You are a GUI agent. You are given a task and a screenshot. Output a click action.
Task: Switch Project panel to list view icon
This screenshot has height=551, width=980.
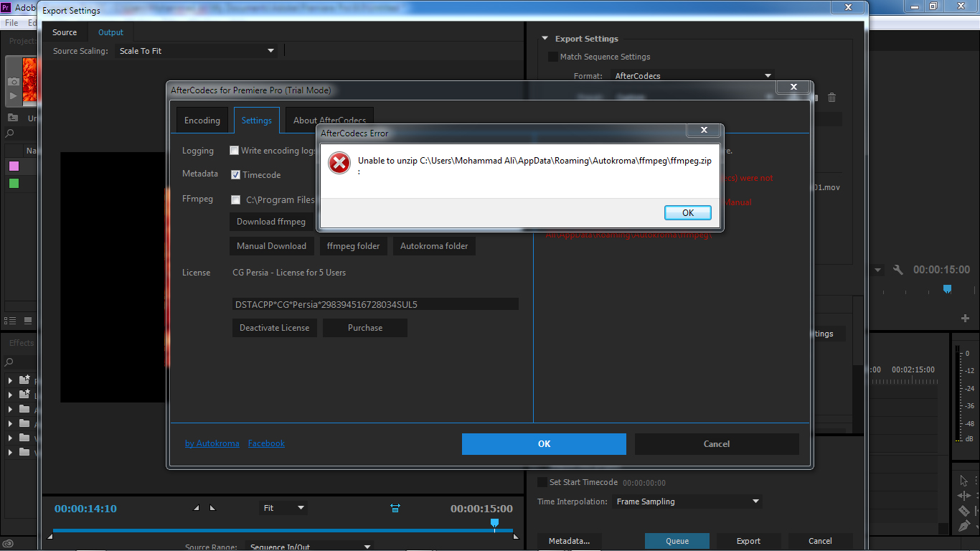(10, 321)
